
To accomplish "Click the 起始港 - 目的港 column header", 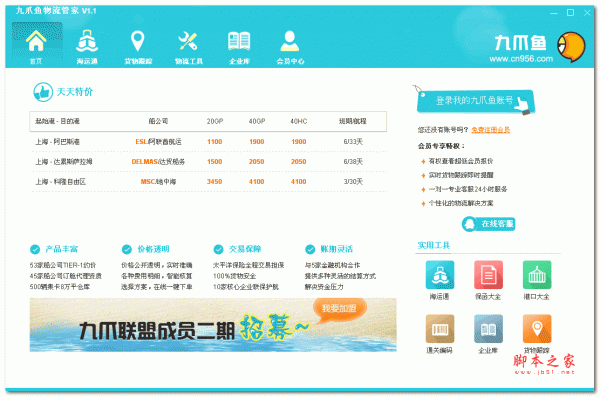I will click(57, 121).
